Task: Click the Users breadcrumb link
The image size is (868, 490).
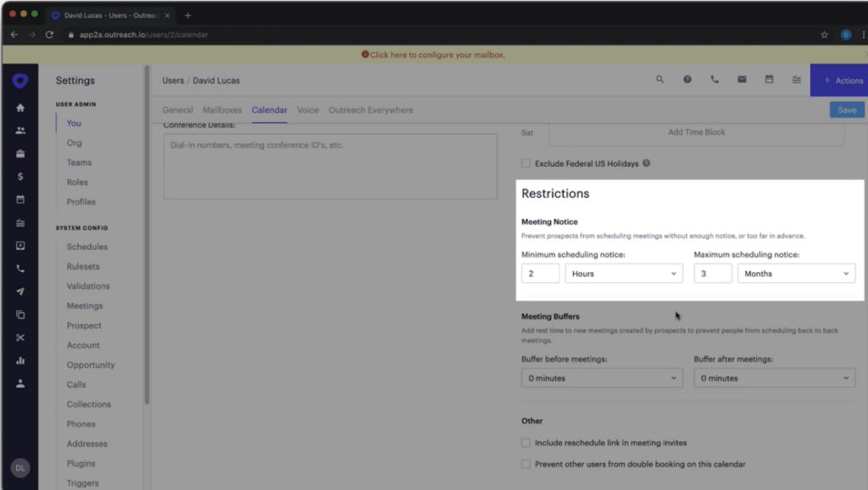Action: 173,81
